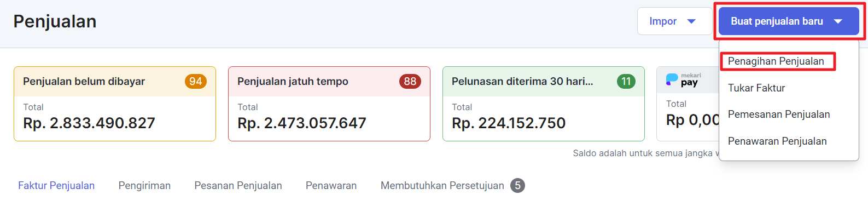Screen dimensions: 868x200
Task: Click the orange 94 count badge
Action: click(x=196, y=82)
